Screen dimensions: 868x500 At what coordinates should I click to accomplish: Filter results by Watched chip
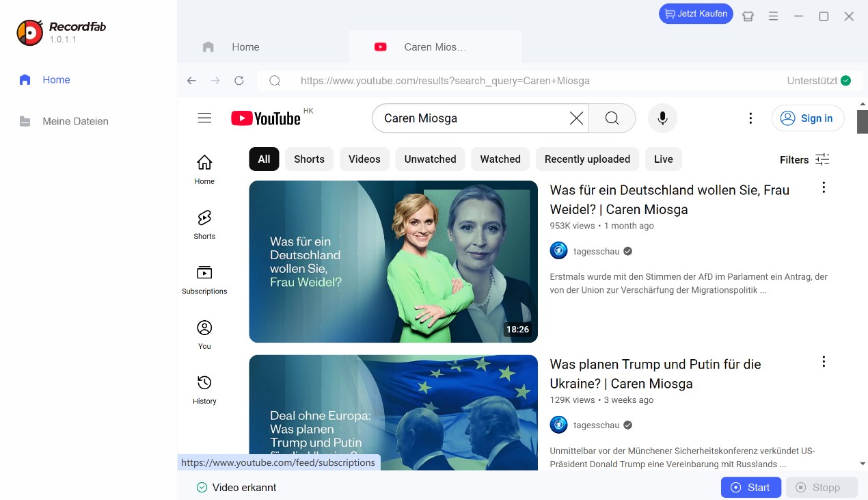click(500, 159)
